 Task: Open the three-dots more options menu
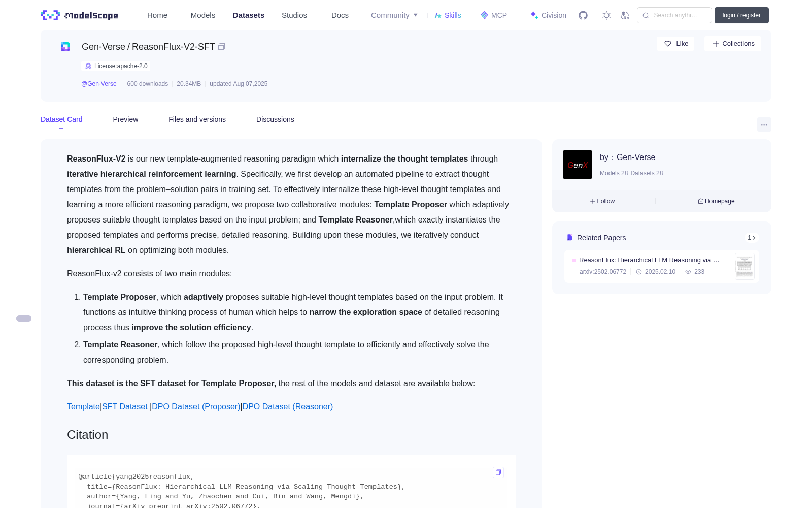(764, 125)
